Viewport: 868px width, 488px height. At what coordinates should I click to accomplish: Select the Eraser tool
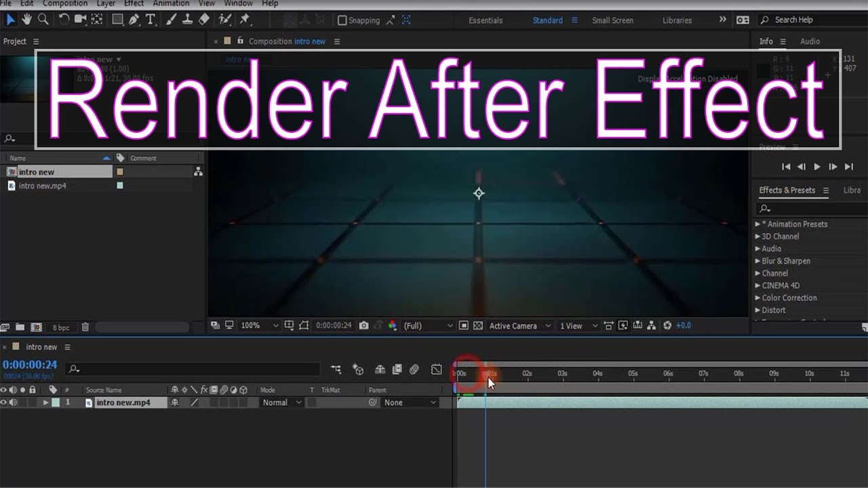204,20
